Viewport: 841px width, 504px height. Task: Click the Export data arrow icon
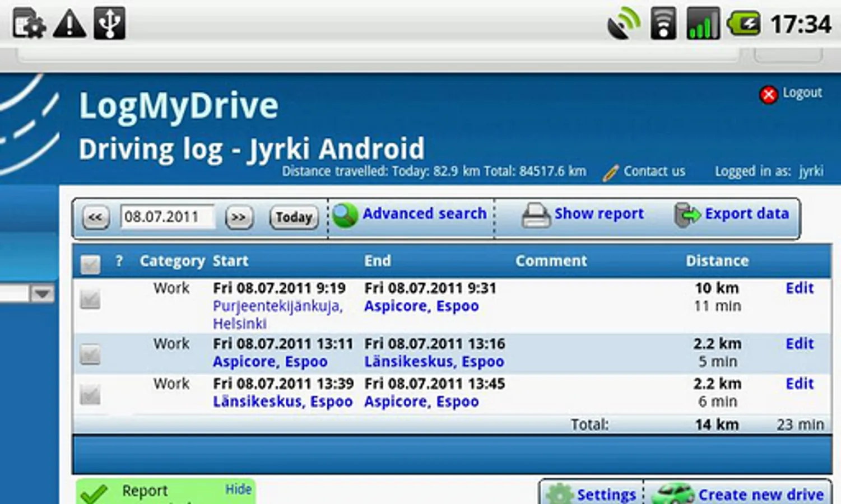click(687, 215)
